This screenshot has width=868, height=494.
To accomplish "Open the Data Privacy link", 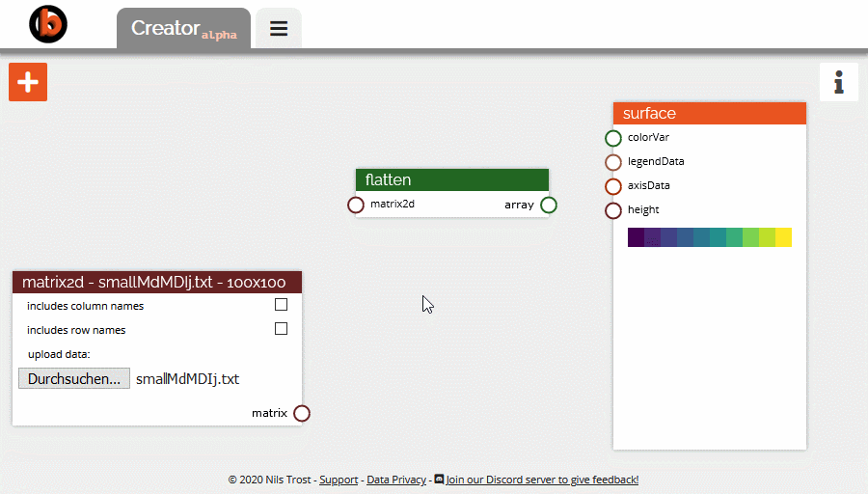I will [396, 480].
